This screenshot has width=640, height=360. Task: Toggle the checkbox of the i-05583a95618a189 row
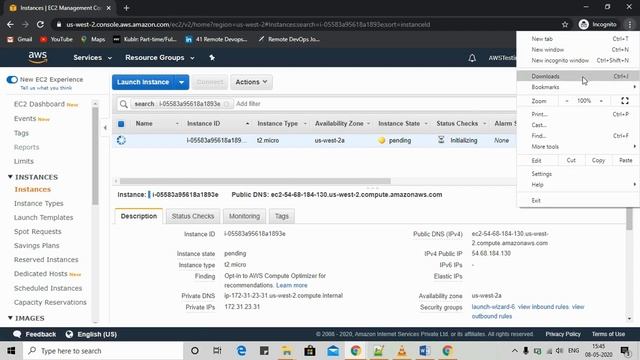click(121, 140)
